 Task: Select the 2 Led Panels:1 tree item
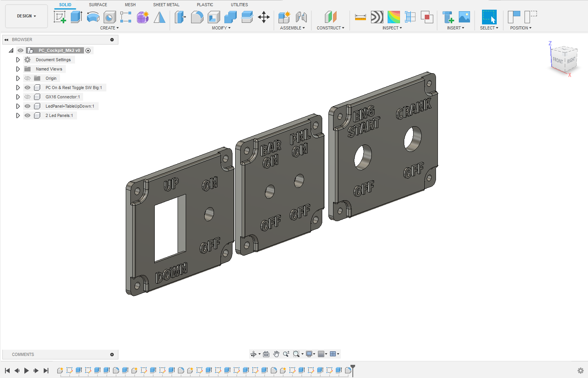point(59,115)
